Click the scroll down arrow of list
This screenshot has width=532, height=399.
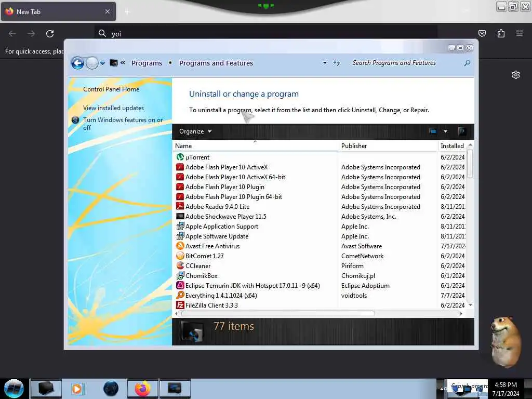coord(470,305)
